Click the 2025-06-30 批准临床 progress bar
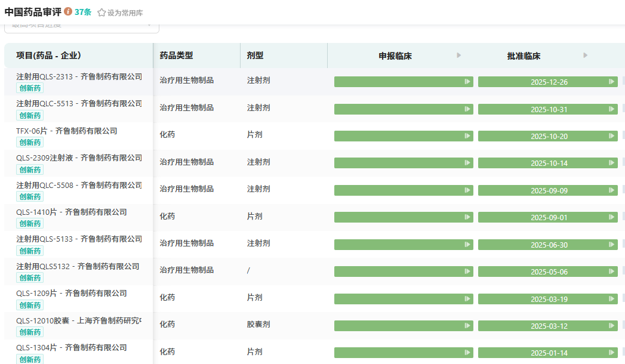This screenshot has width=625, height=364. click(x=548, y=245)
